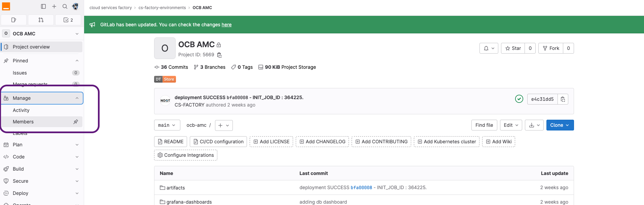Open the add file plus dropdown

click(x=224, y=125)
